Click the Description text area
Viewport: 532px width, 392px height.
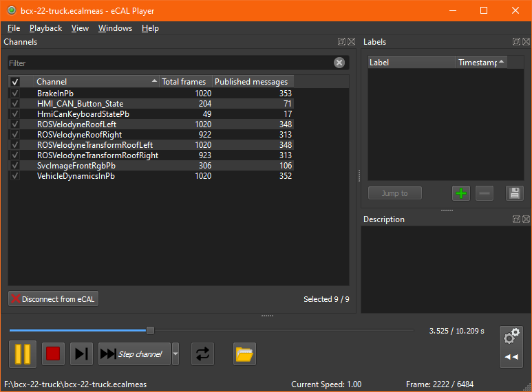coord(445,270)
